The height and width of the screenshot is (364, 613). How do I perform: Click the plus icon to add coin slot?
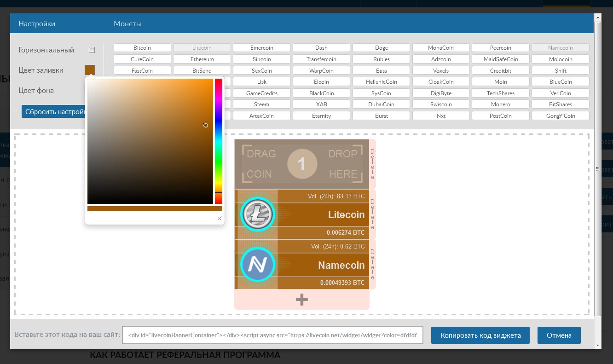(x=302, y=300)
